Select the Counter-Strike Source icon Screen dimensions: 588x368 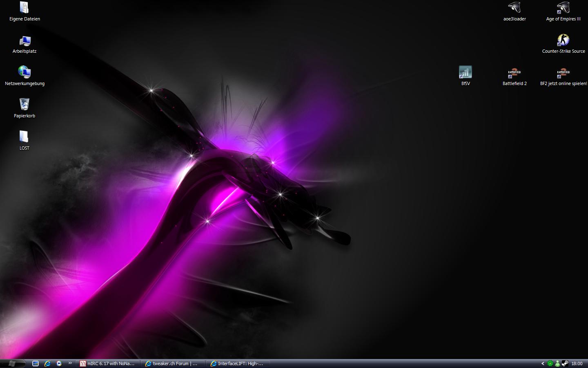tap(563, 40)
